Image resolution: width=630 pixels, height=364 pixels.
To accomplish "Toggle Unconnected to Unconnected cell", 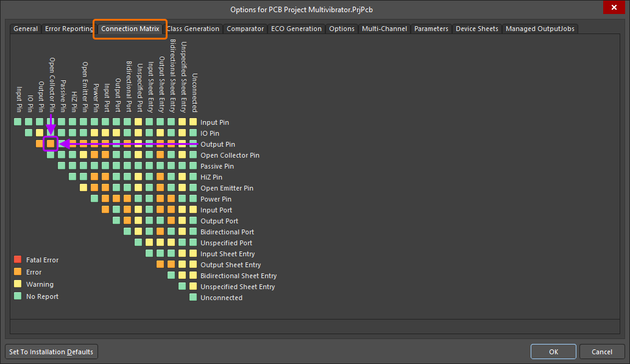I will tap(193, 297).
